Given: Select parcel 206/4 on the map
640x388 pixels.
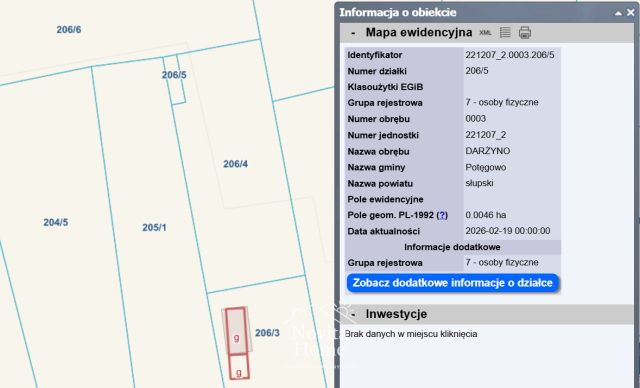Looking at the screenshot, I should (236, 164).
